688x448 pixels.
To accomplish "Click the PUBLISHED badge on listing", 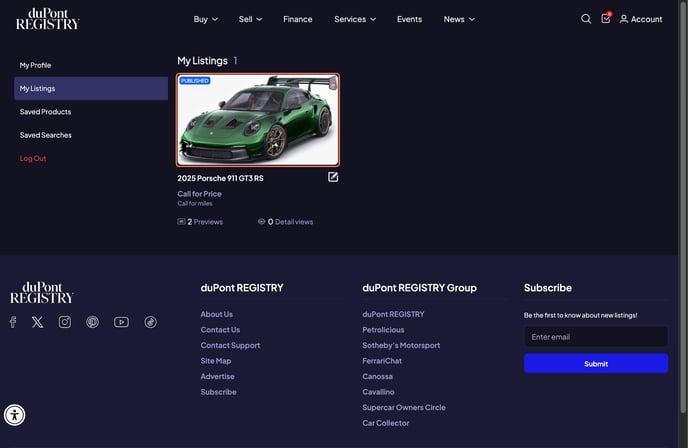I will [195, 81].
